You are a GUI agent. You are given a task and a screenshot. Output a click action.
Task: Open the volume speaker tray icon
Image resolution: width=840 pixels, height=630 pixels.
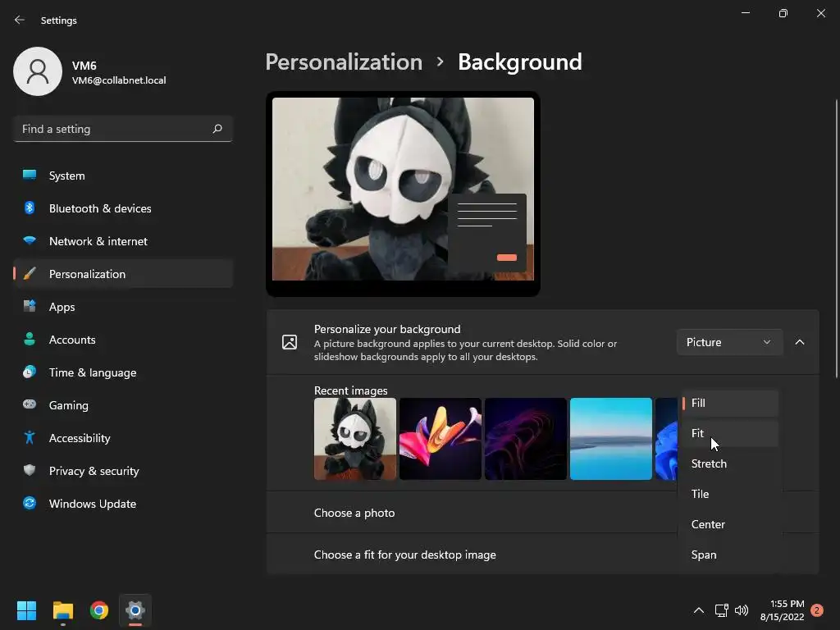click(x=742, y=610)
